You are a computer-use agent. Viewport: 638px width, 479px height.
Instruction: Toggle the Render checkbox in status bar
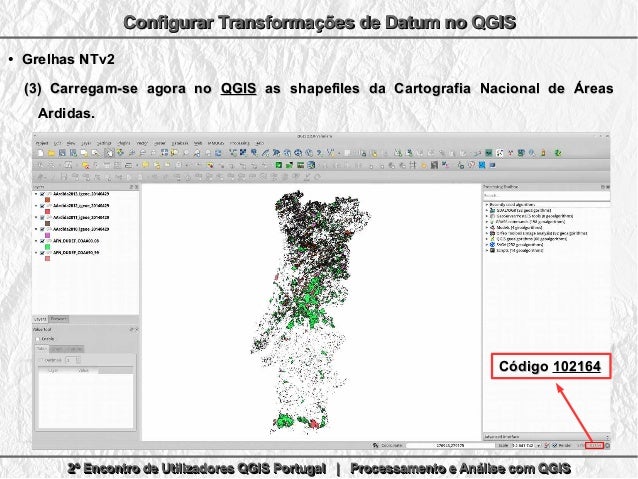click(x=555, y=446)
